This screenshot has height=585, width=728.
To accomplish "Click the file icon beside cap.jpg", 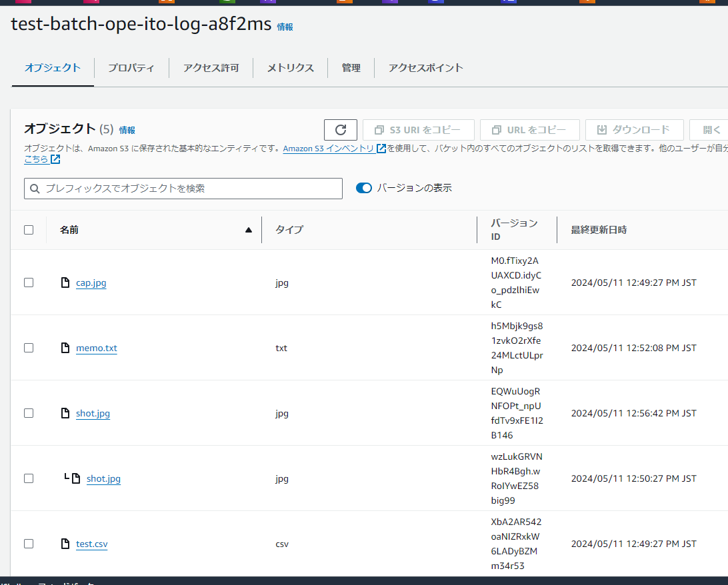I will click(65, 282).
